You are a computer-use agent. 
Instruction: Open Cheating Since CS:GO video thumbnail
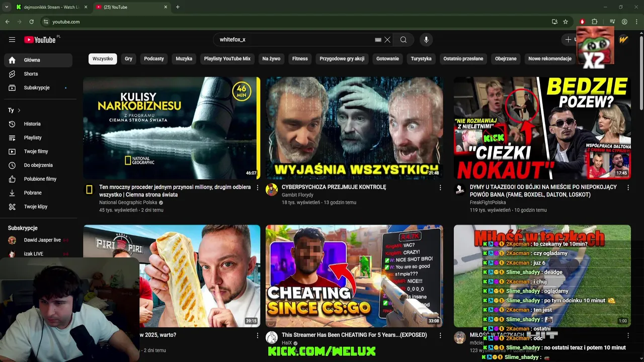pos(354,276)
